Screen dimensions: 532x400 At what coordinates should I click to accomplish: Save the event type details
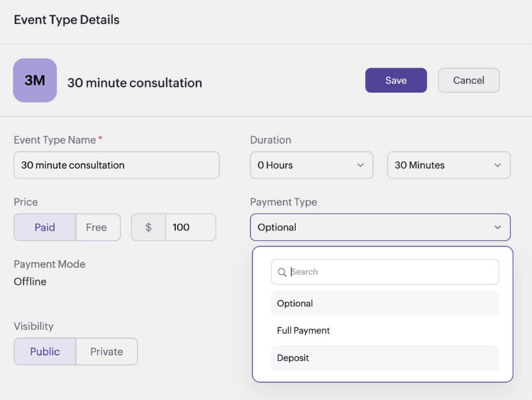(x=396, y=80)
